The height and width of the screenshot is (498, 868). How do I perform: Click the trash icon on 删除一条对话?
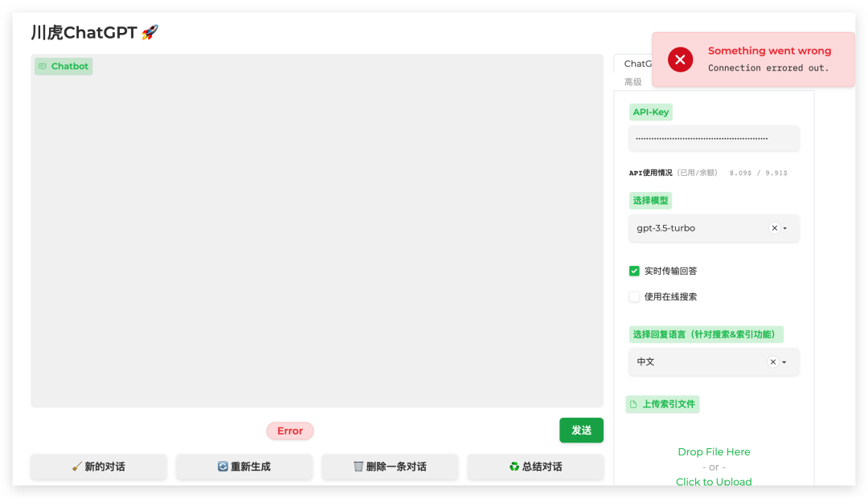[x=357, y=467]
